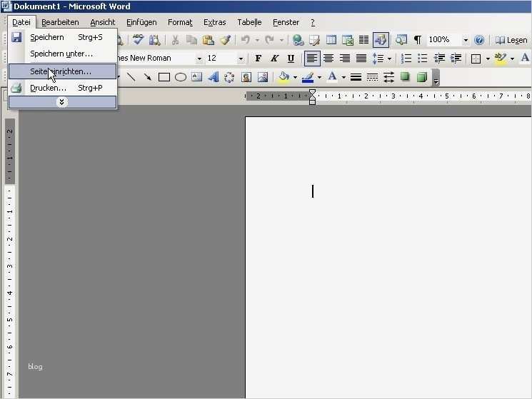532x399 pixels.
Task: Cut selection with scissors icon
Action: [x=175, y=40]
